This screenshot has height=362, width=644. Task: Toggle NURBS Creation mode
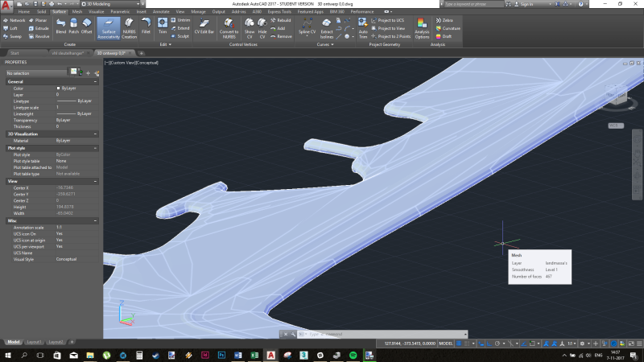click(x=129, y=27)
